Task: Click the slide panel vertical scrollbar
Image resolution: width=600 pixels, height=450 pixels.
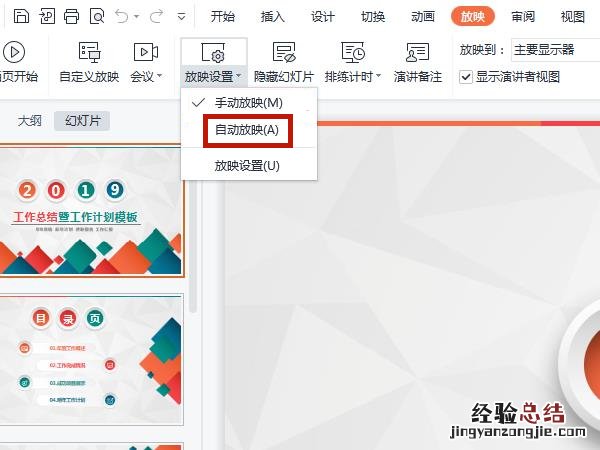Action: pyautogui.click(x=193, y=245)
